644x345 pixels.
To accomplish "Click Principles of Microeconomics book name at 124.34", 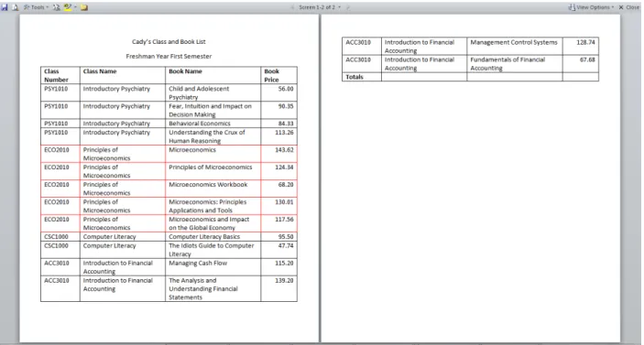I will (x=213, y=171).
